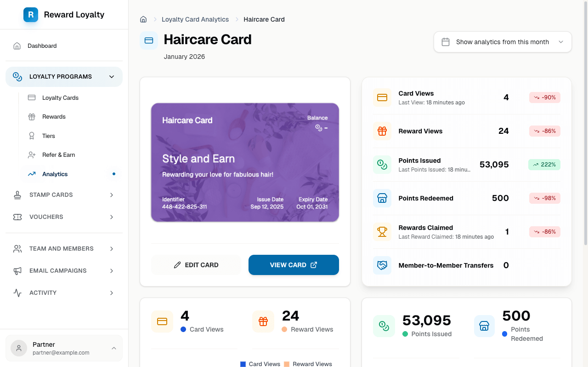This screenshot has height=367, width=588.
Task: Collapse the Partner account panel
Action: click(x=114, y=348)
